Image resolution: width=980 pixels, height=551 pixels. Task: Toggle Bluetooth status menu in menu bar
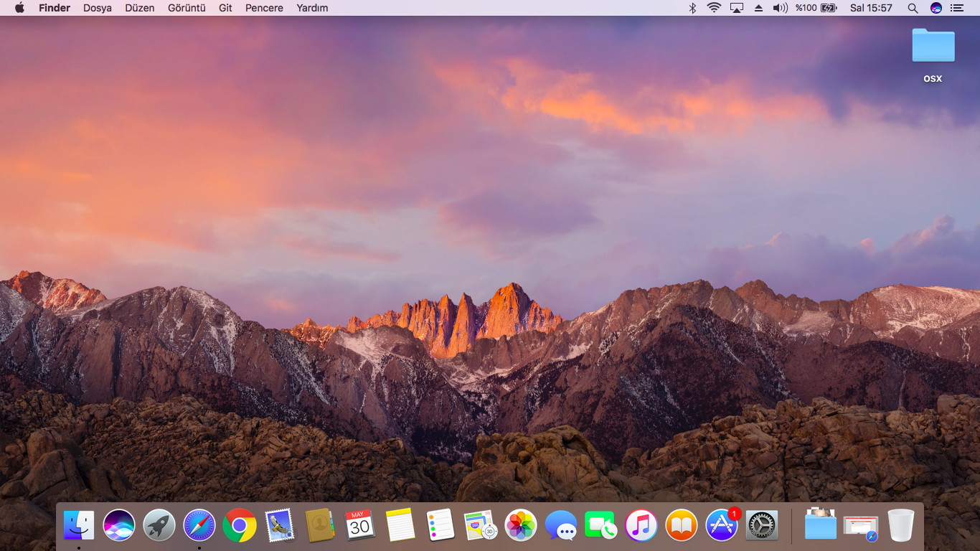coord(692,8)
